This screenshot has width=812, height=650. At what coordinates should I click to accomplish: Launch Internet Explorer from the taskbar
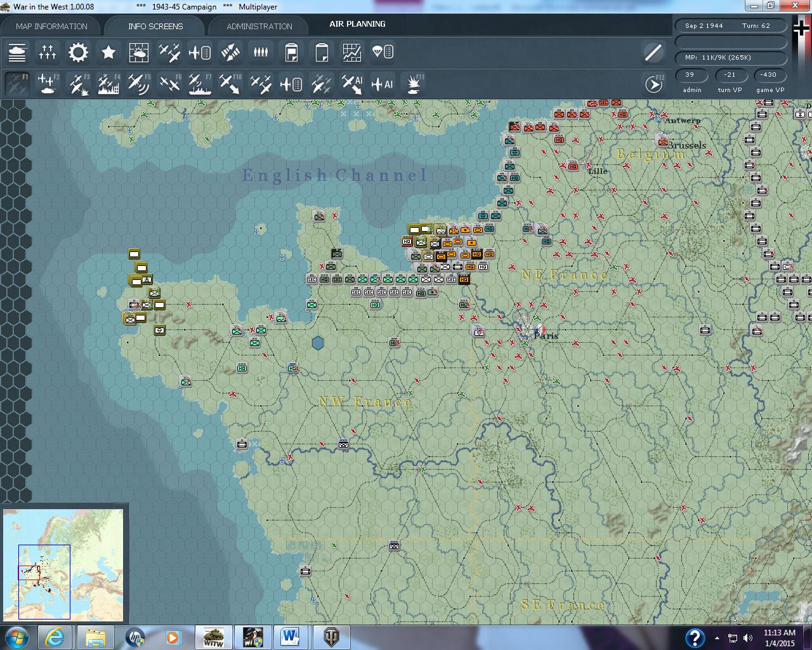click(x=55, y=637)
